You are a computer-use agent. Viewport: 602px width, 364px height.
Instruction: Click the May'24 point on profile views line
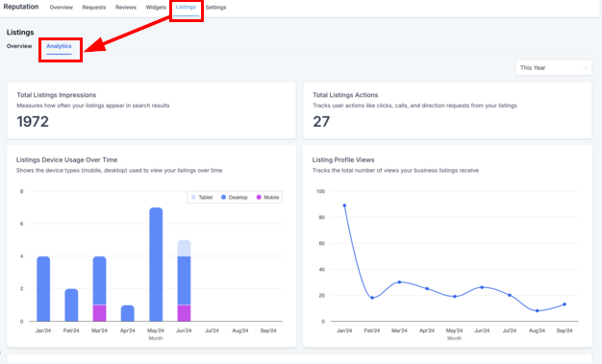pyautogui.click(x=455, y=296)
